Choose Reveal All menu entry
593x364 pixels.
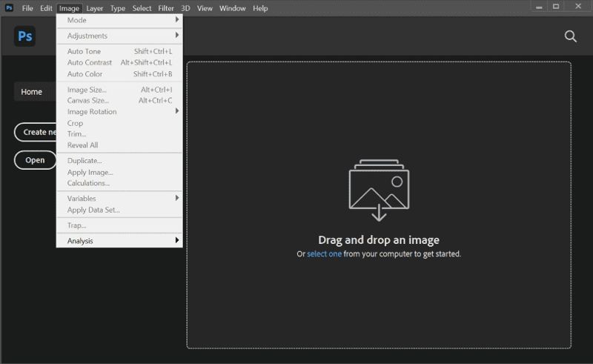point(119,145)
